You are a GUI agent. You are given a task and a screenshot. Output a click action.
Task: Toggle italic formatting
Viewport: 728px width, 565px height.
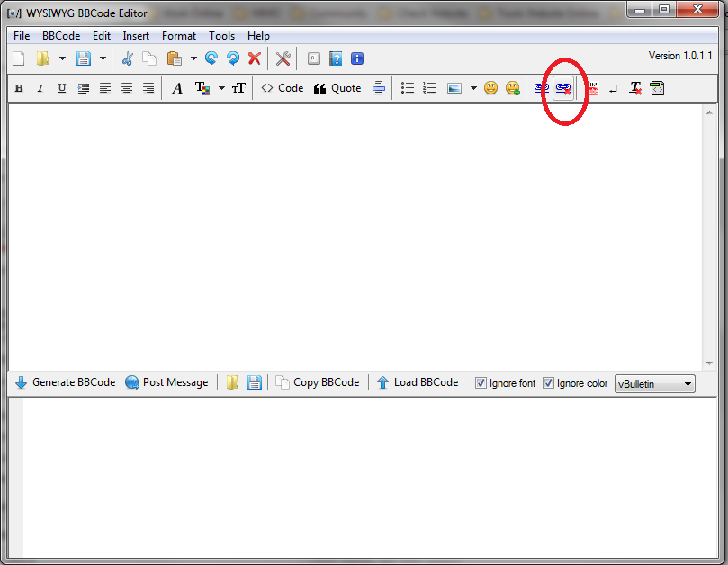(40, 88)
